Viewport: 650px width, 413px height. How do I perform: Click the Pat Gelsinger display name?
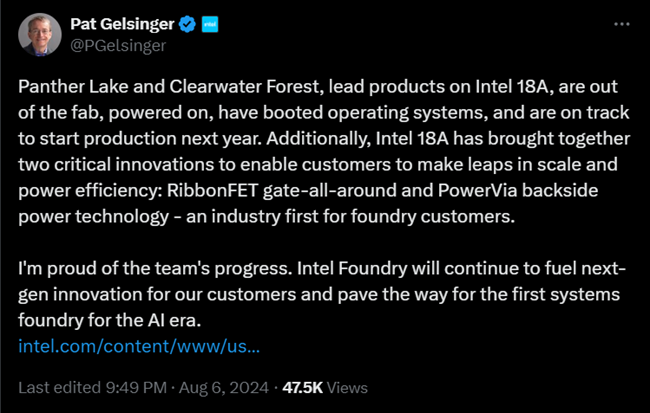point(120,23)
